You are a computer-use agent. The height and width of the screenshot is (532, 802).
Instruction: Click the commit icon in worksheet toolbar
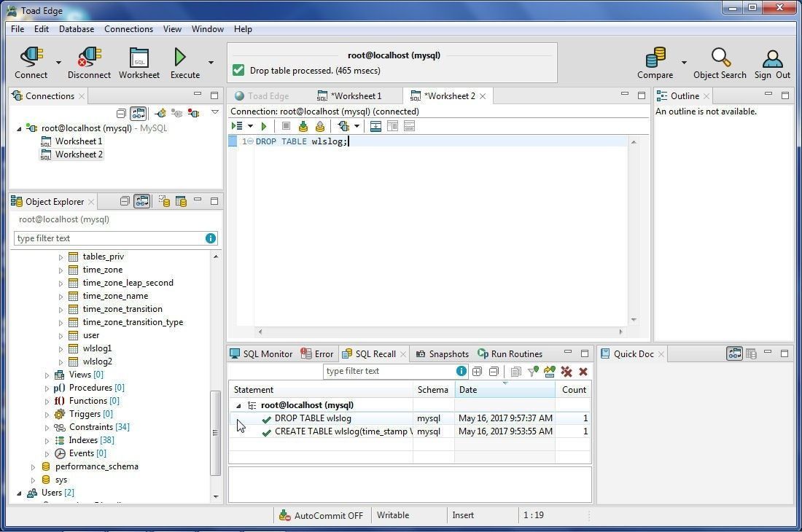(x=303, y=126)
